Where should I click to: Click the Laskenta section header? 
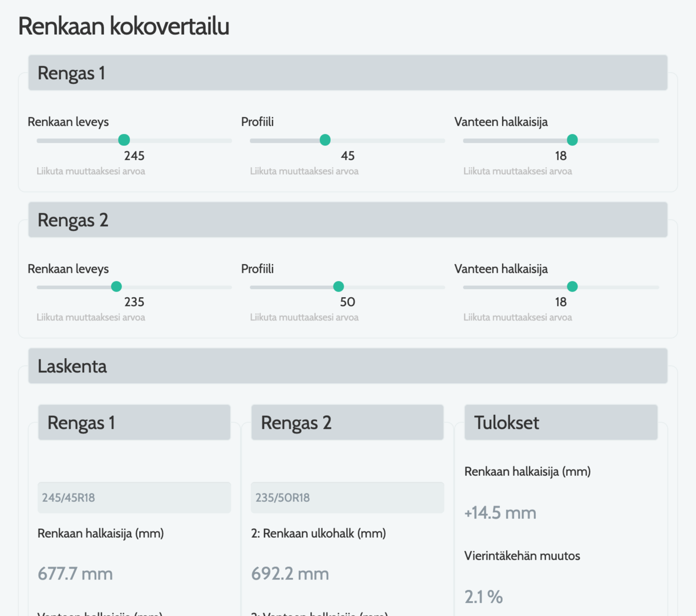click(348, 366)
